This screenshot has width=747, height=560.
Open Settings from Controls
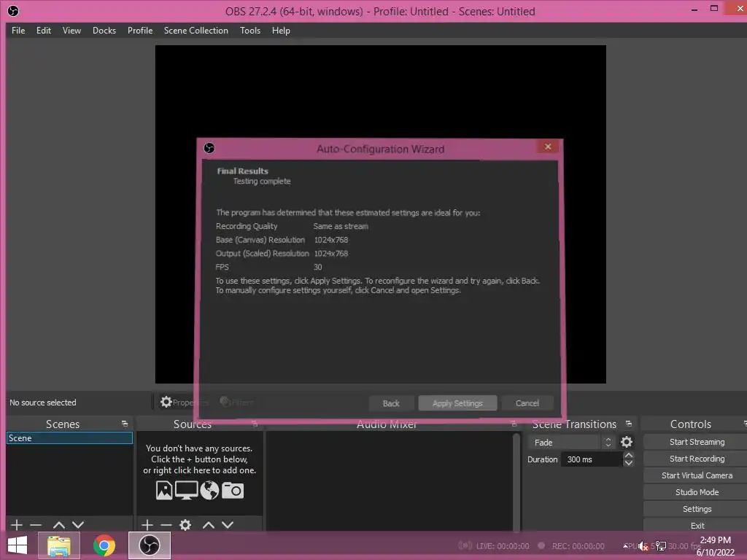pos(697,509)
